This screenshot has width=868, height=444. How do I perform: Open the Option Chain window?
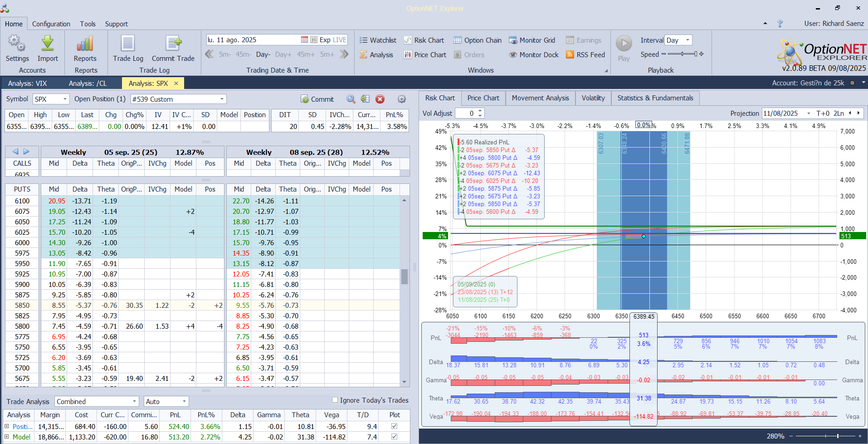478,40
